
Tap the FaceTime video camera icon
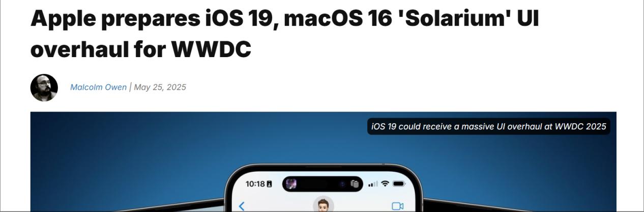pos(397,206)
